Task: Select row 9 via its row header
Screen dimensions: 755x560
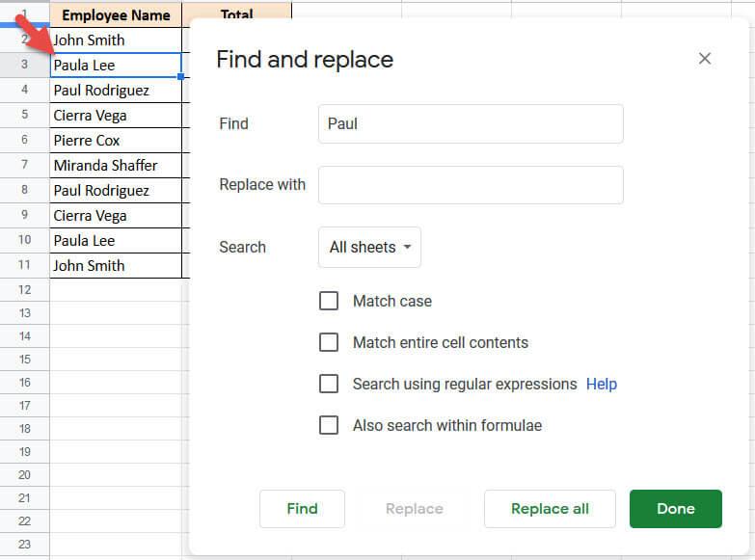Action: coord(24,215)
